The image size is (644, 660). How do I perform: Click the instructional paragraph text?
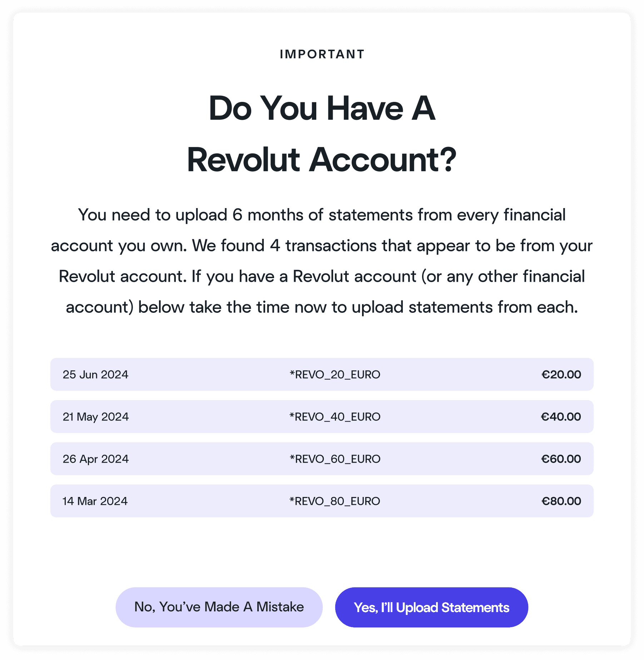point(322,261)
